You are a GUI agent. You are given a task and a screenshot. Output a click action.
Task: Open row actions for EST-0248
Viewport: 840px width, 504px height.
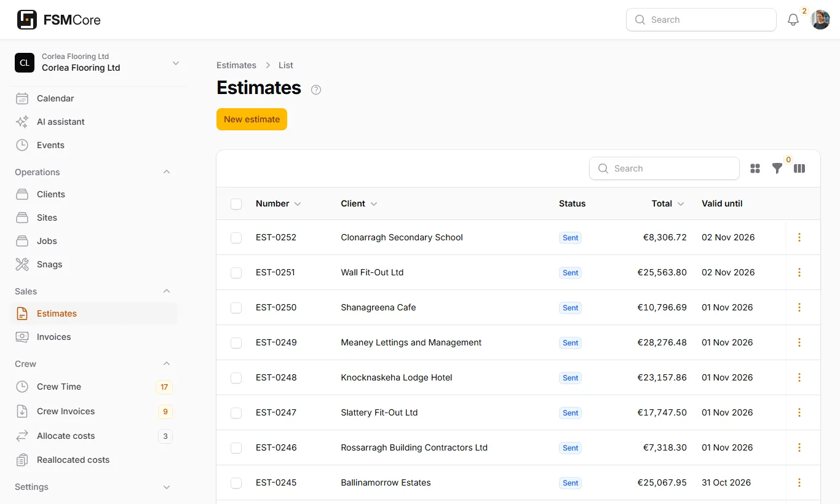pos(799,377)
